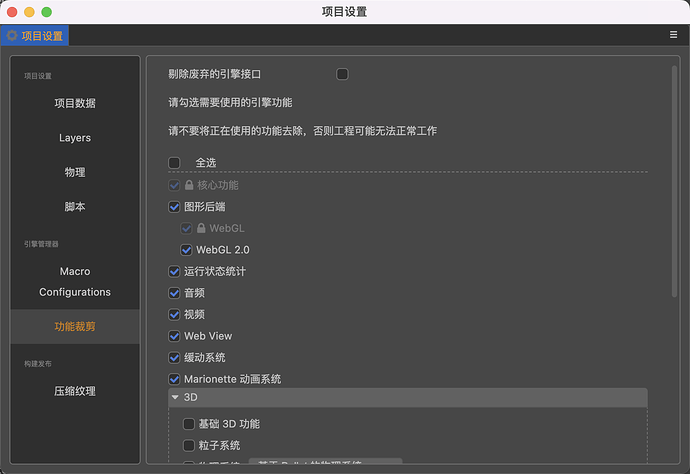Click the lock icon beside 核心功能
This screenshot has height=474, width=690.
click(189, 185)
